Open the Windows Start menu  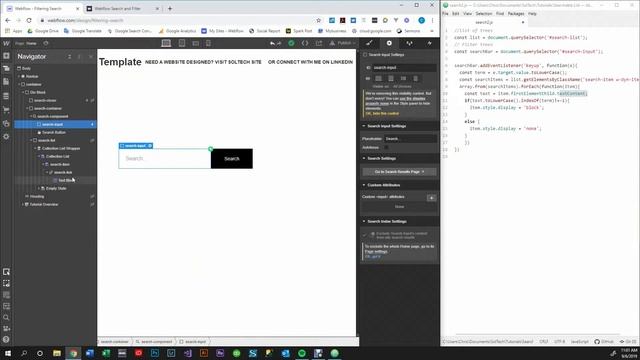[7, 353]
